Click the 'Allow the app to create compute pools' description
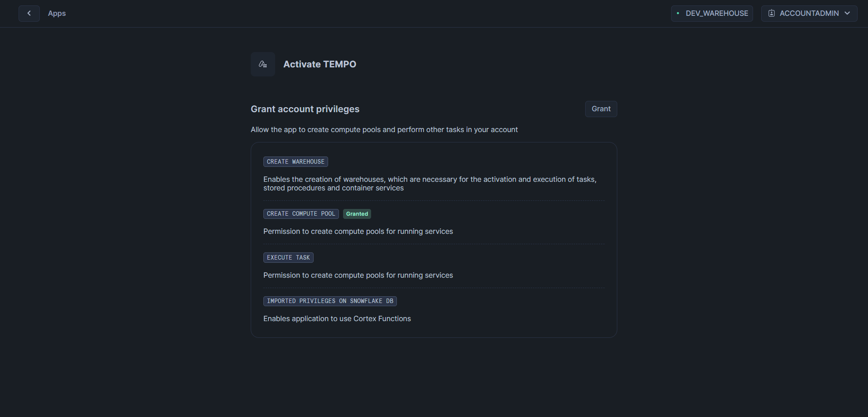868x417 pixels. coord(384,129)
